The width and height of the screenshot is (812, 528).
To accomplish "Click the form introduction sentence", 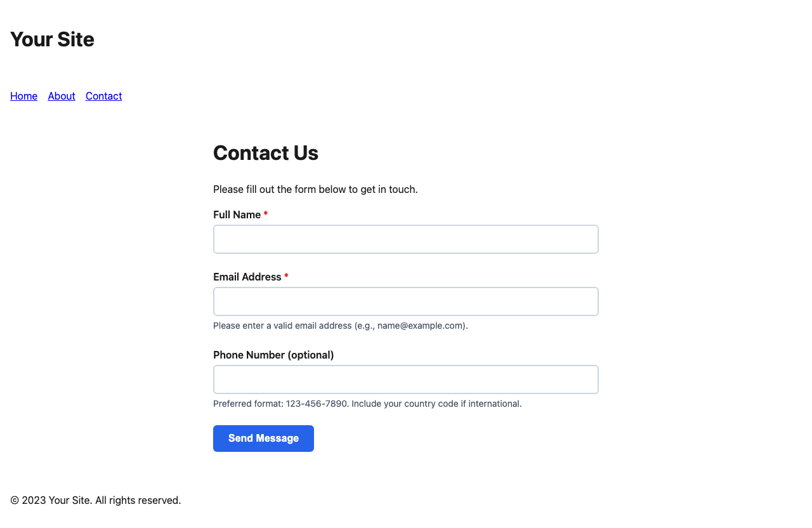I will coord(315,189).
